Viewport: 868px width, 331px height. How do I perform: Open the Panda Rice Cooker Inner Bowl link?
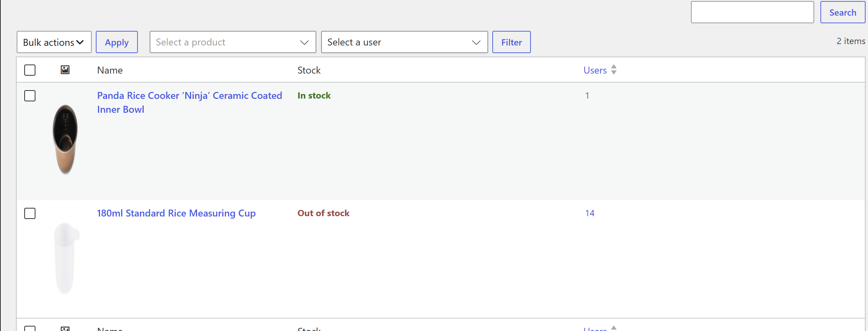(x=189, y=102)
